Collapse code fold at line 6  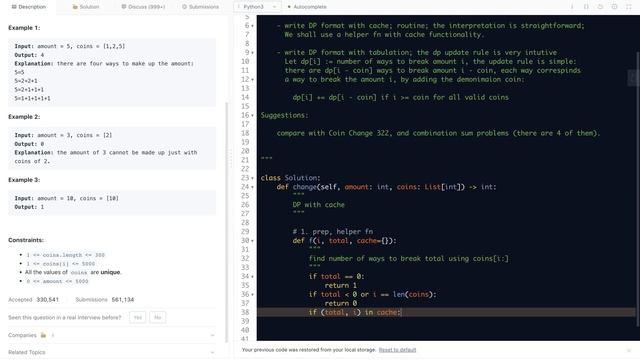coord(252,26)
